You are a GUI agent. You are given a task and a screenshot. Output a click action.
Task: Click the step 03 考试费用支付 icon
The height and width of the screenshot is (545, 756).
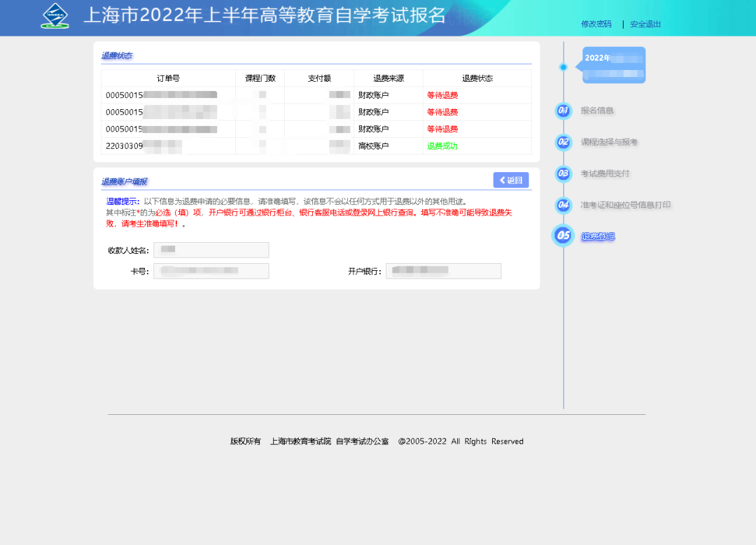click(x=563, y=174)
